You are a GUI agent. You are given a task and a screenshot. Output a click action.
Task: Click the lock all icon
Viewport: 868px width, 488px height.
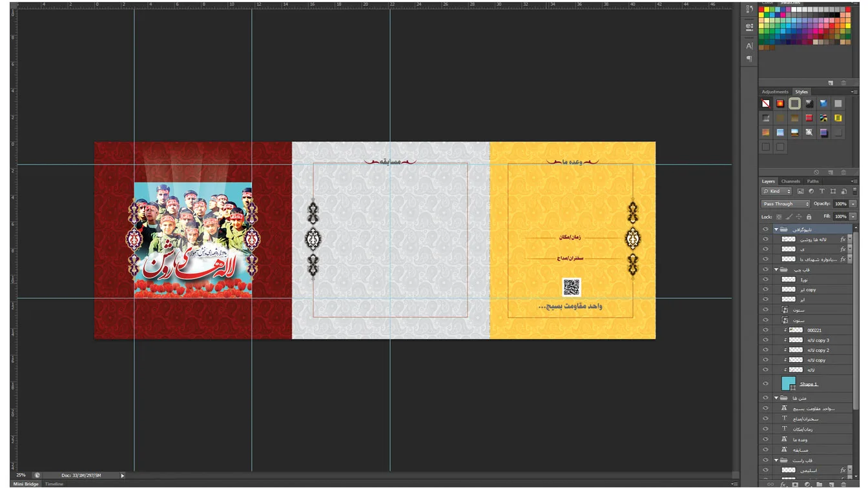click(809, 217)
